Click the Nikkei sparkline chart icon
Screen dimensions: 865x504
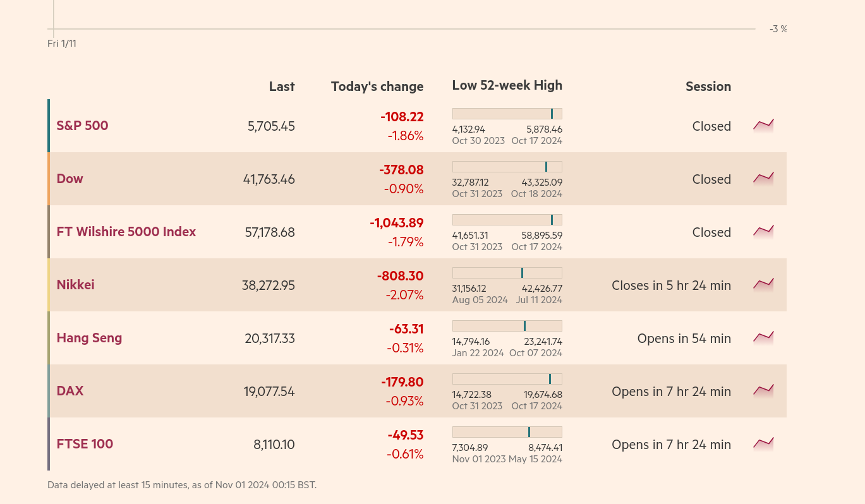pyautogui.click(x=763, y=284)
